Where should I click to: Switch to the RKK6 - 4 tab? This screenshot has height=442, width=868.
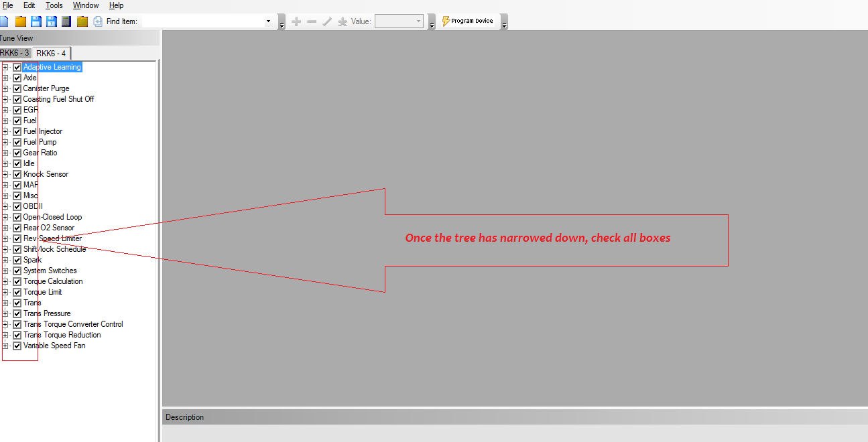pyautogui.click(x=51, y=53)
